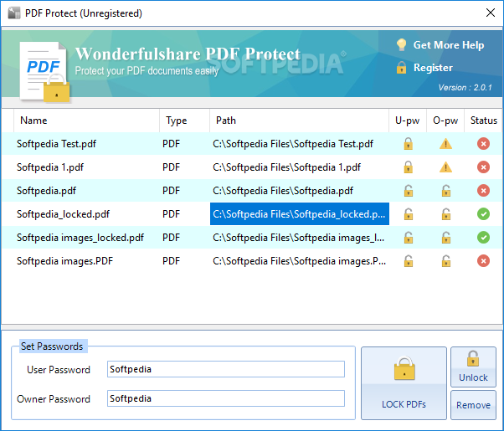
Task: Focus the User Password field
Action: point(226,369)
